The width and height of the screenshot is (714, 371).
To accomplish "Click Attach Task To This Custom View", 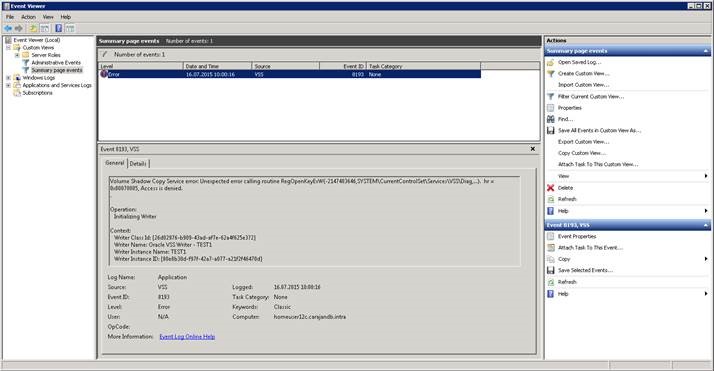I will [598, 165].
